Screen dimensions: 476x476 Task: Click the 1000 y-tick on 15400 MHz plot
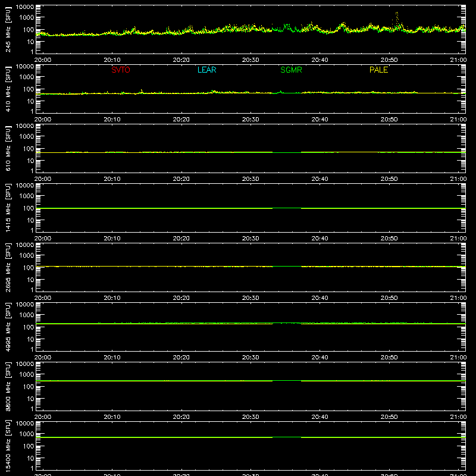(x=27, y=434)
